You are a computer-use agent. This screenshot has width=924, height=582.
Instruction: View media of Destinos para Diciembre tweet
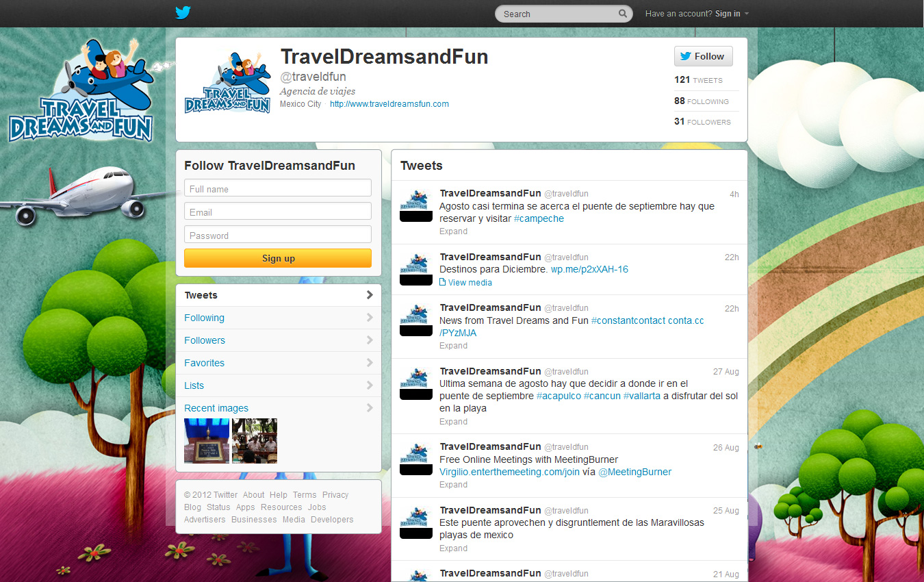point(465,283)
